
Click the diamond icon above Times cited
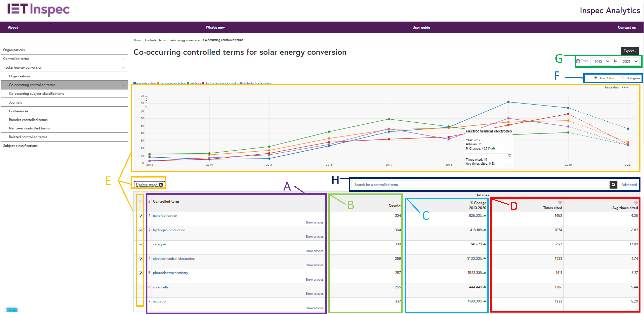click(x=560, y=203)
